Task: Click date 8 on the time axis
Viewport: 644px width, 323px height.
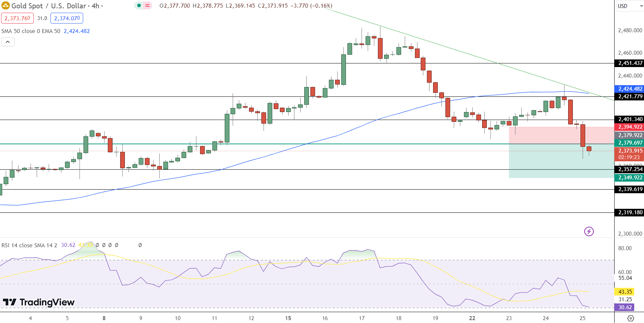Action: pos(104,318)
